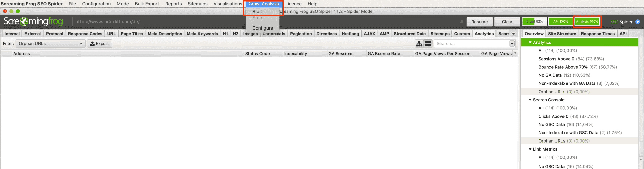Choose Start in Crawl Analysis menu
The width and height of the screenshot is (644, 169).
click(262, 12)
